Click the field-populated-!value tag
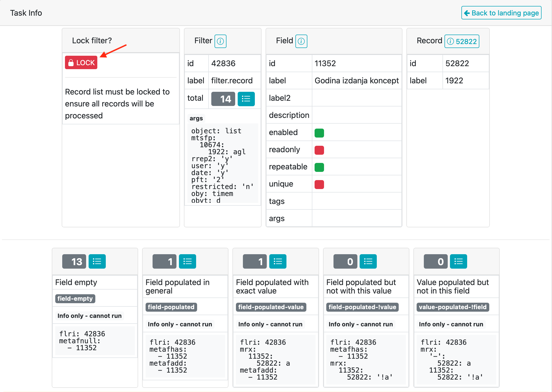This screenshot has width=552, height=392. (362, 307)
